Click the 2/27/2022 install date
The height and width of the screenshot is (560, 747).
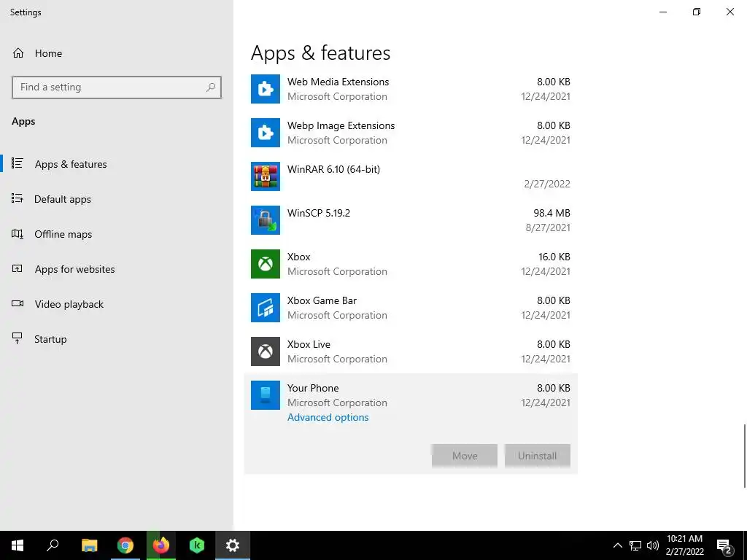pos(547,184)
